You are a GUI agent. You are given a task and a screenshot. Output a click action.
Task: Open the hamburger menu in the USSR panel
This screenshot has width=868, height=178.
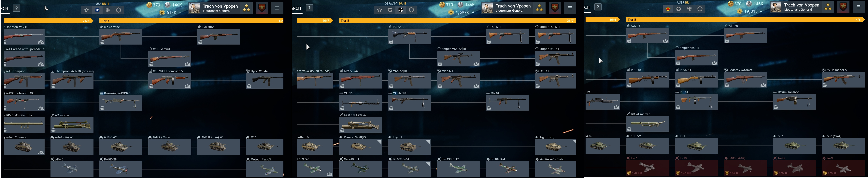pyautogui.click(x=859, y=7)
